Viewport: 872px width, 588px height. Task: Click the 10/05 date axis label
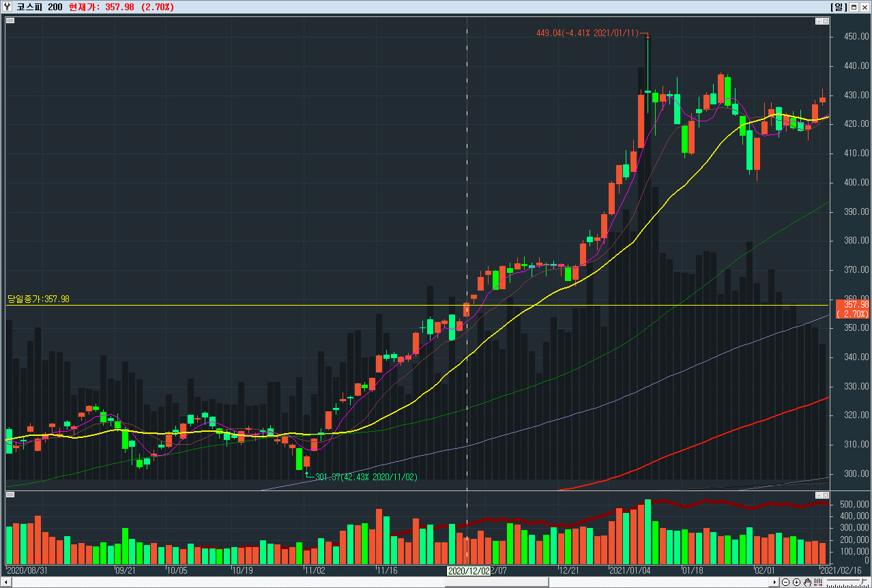(177, 570)
